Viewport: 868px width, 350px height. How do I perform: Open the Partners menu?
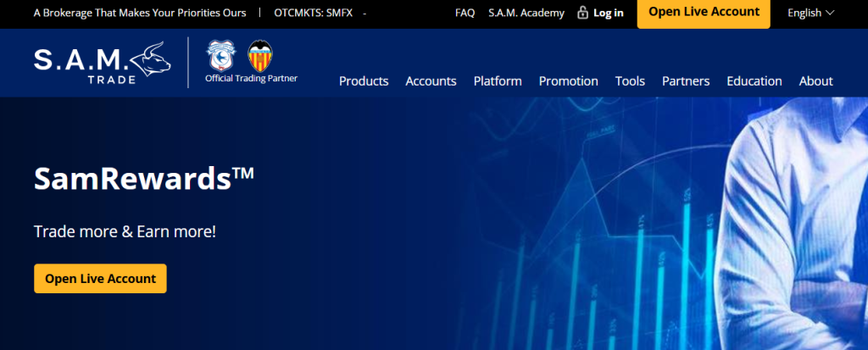tap(686, 81)
